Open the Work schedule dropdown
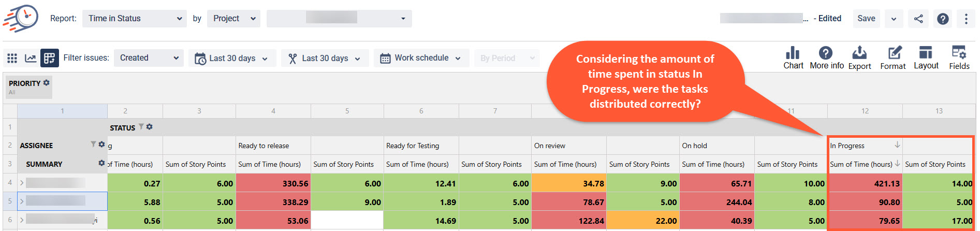Screen dimensions: 980x231 421,58
